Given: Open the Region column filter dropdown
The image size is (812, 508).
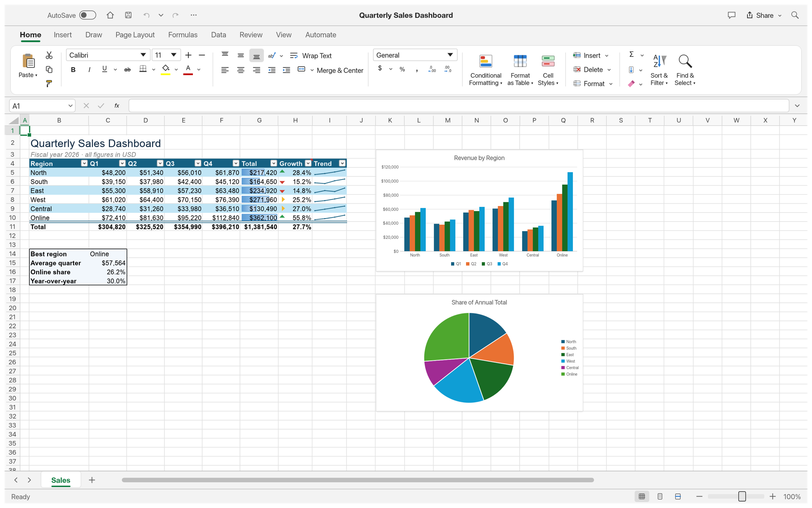Looking at the screenshot, I should tap(84, 163).
